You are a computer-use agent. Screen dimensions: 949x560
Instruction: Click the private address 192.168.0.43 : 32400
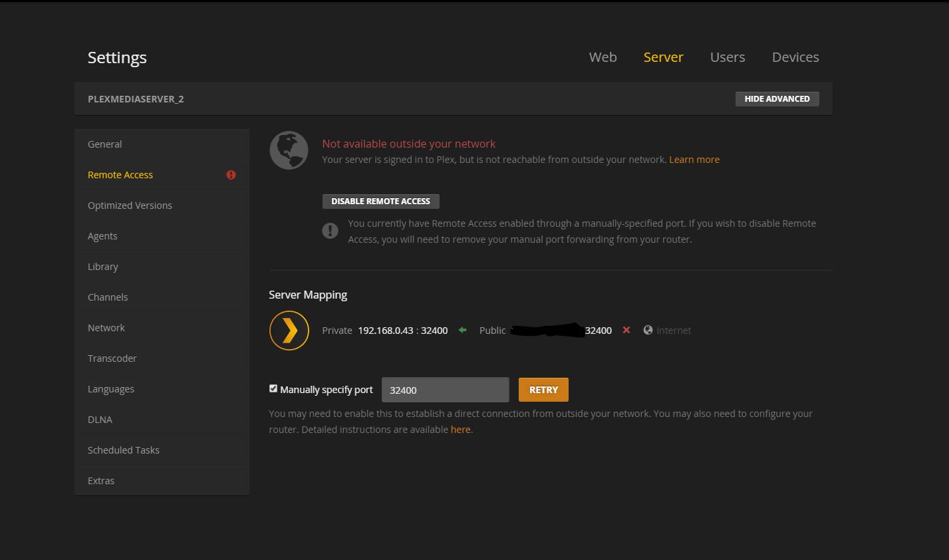(x=402, y=331)
